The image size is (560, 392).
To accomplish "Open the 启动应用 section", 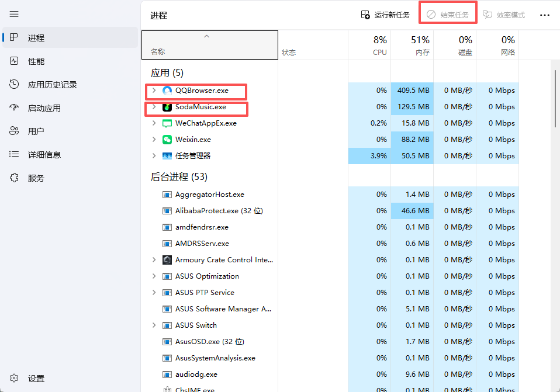I will click(x=44, y=108).
